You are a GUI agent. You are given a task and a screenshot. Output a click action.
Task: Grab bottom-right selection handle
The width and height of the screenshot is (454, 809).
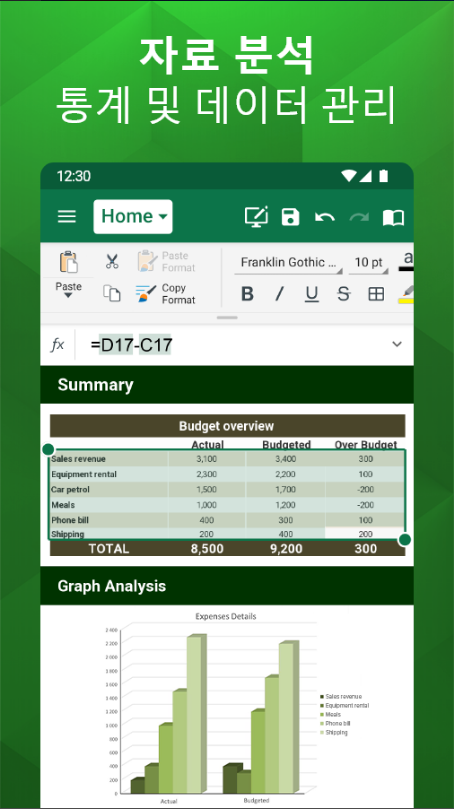[406, 540]
